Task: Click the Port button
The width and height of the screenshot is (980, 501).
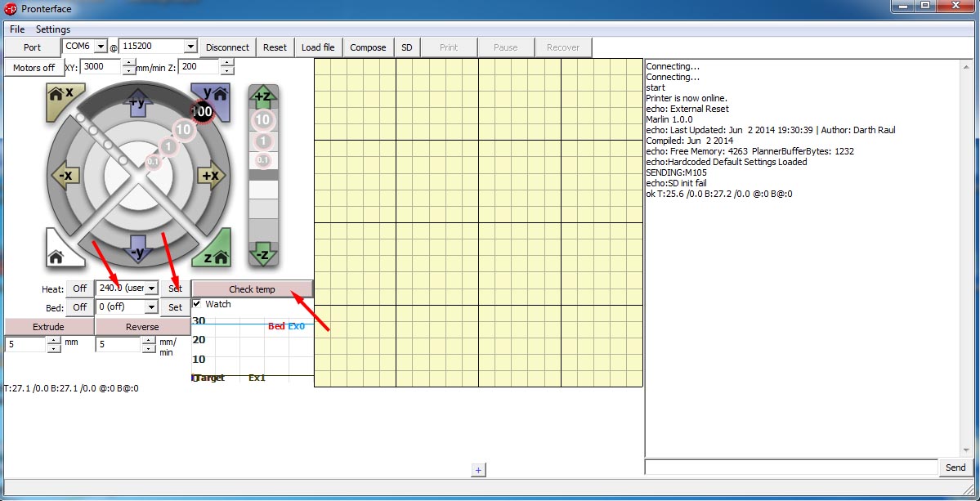Action: (32, 47)
